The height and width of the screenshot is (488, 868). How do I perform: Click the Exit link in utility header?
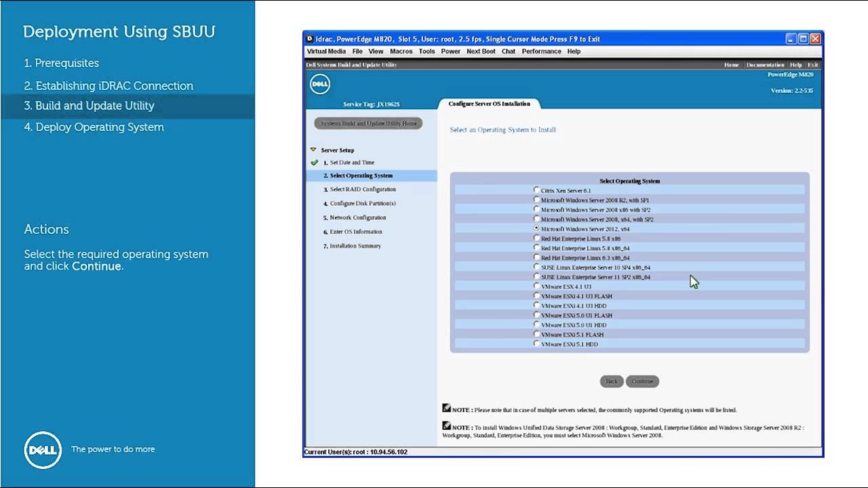point(812,65)
